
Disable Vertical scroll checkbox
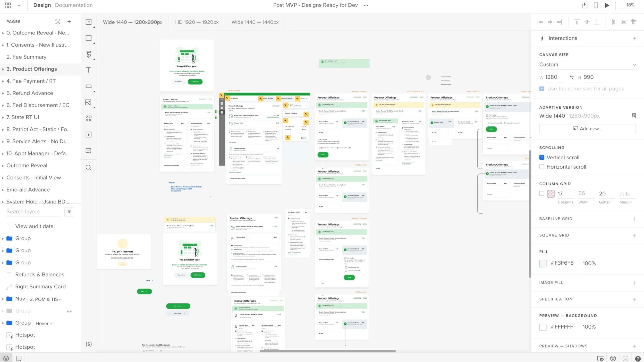[x=542, y=157]
